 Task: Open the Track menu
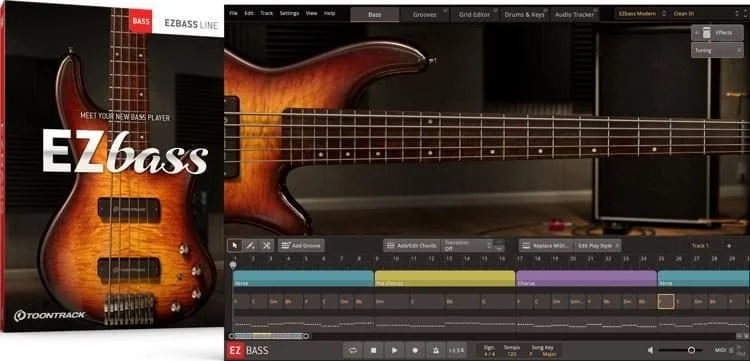[266, 13]
